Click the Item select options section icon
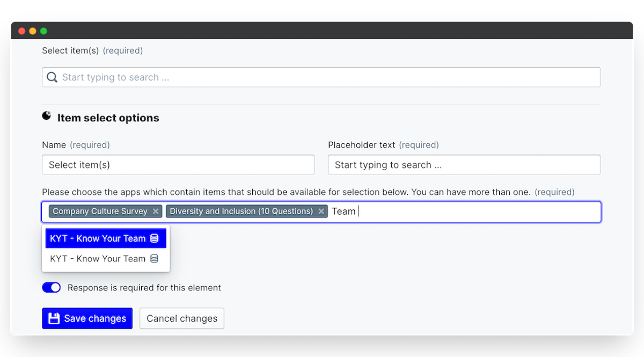The width and height of the screenshot is (644, 357). [x=47, y=116]
